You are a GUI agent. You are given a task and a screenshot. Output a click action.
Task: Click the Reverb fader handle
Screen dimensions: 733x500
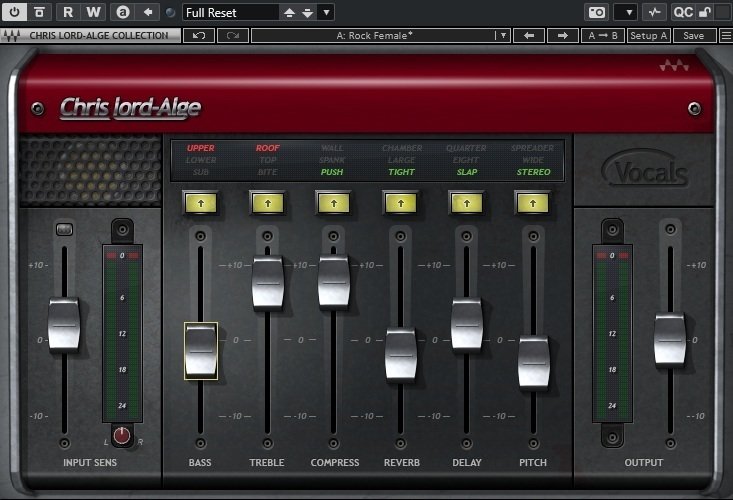pos(401,355)
